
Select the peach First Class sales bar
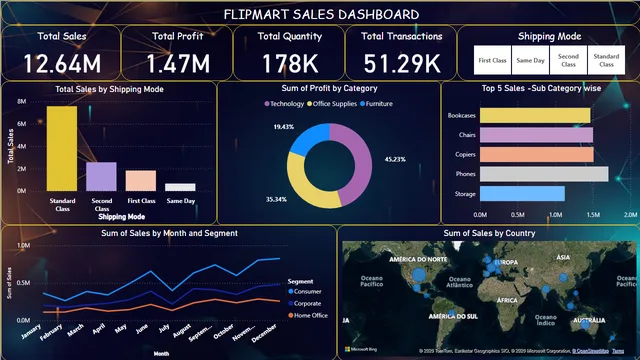click(141, 181)
